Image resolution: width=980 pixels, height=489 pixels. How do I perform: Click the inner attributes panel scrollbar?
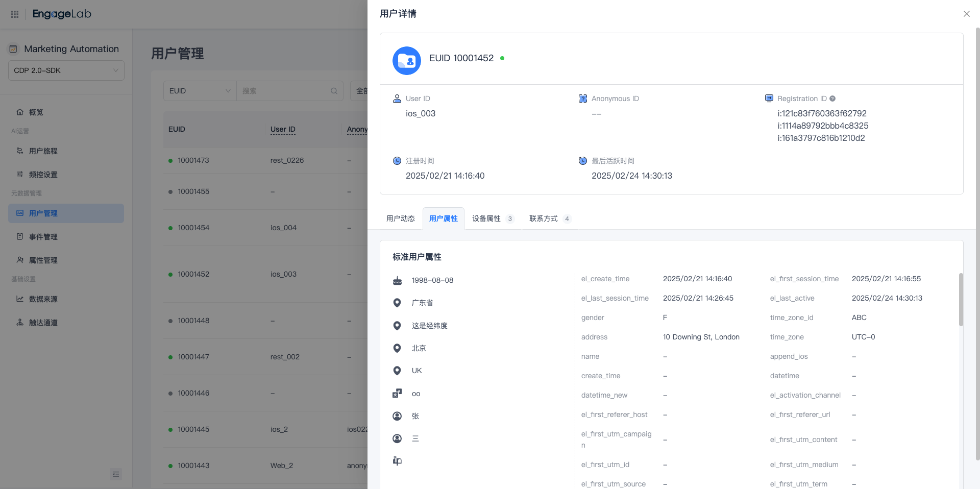tap(961, 300)
